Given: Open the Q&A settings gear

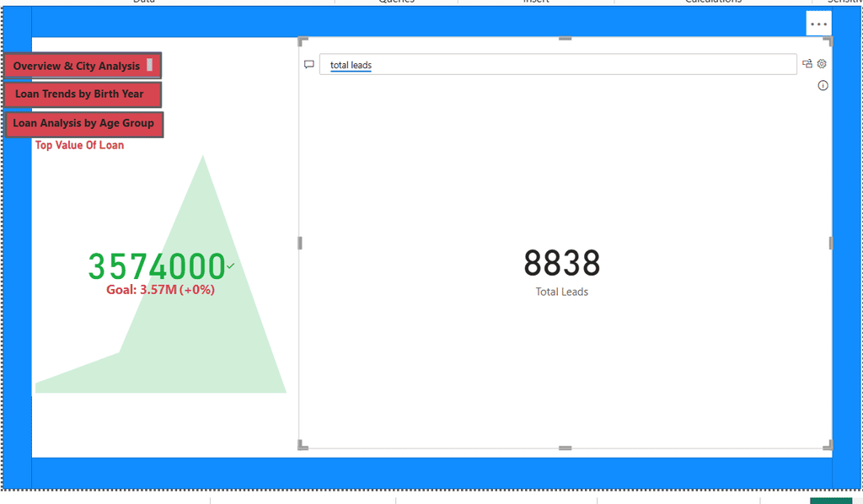Looking at the screenshot, I should (x=822, y=64).
